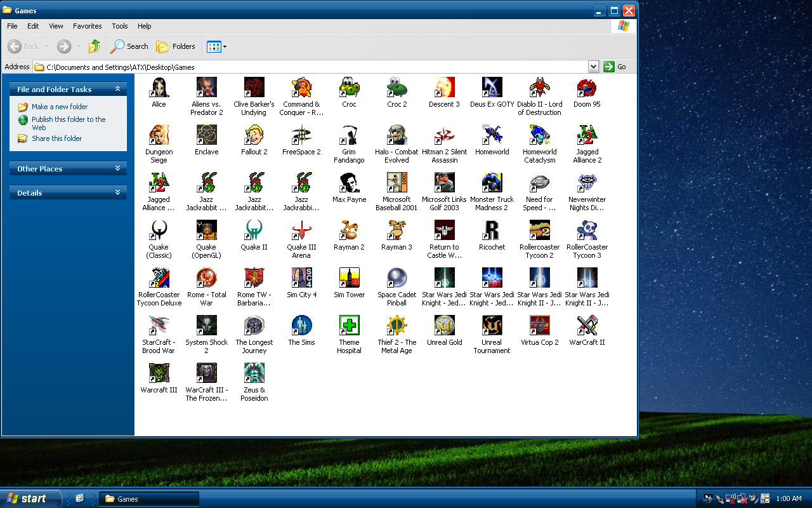Click Publish this folder to the Web
The height and width of the screenshot is (508, 812).
(x=69, y=123)
